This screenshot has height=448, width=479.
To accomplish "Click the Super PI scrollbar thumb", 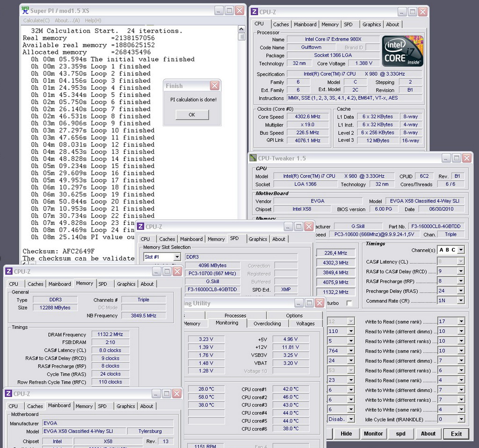I will coord(241,36).
